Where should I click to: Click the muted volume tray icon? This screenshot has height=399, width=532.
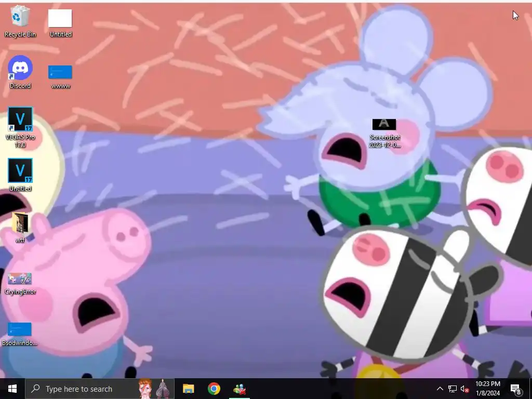pyautogui.click(x=464, y=389)
